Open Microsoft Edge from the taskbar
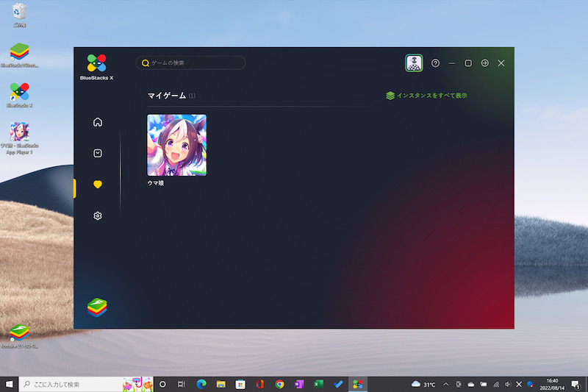588x392 pixels. coord(201,384)
